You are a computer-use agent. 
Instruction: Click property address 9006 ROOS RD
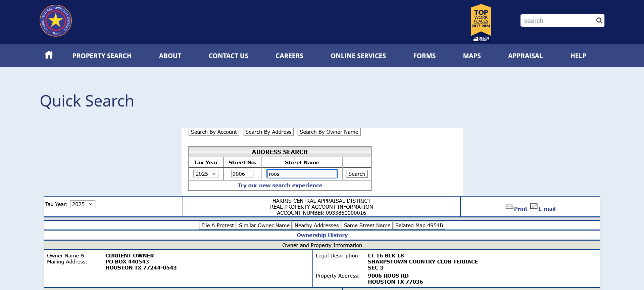coord(388,276)
